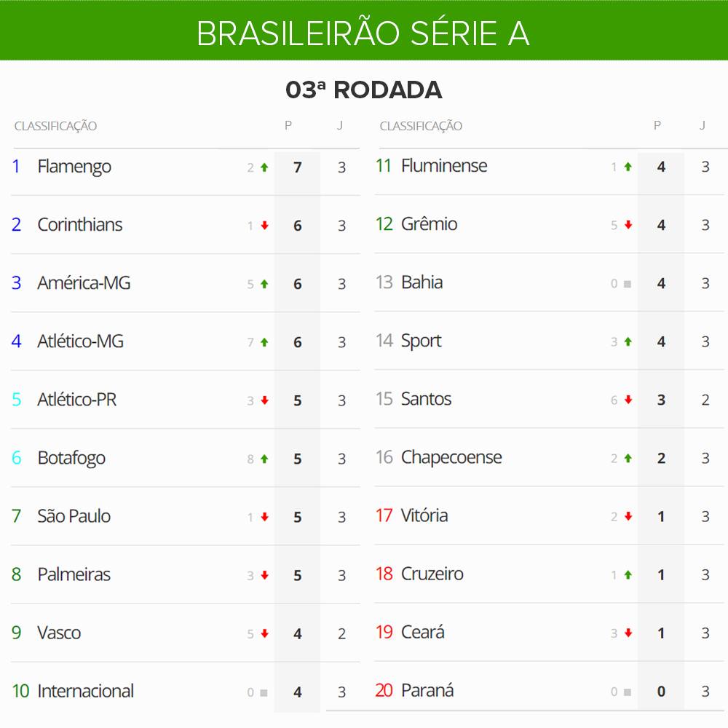Click Cruzeiro's green up arrow icon
This screenshot has height=728, width=728.
pos(628,575)
